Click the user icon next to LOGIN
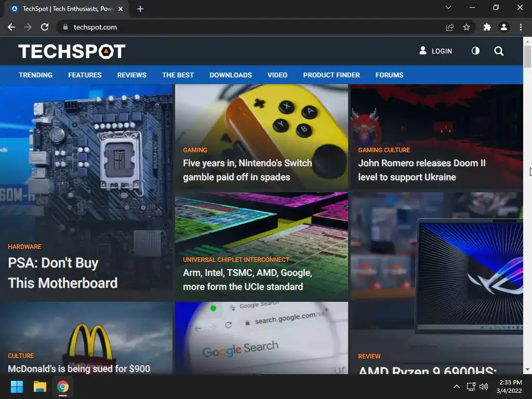The width and height of the screenshot is (532, 399). click(x=423, y=50)
